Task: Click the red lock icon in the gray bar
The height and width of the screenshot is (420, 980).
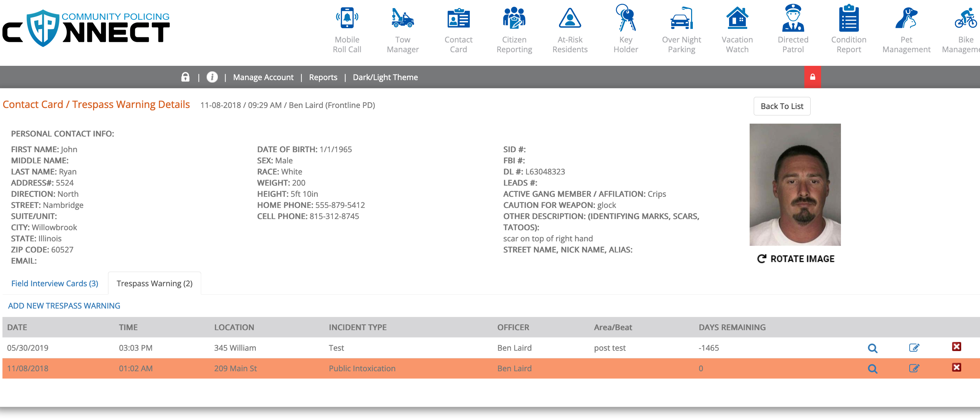Action: [812, 77]
